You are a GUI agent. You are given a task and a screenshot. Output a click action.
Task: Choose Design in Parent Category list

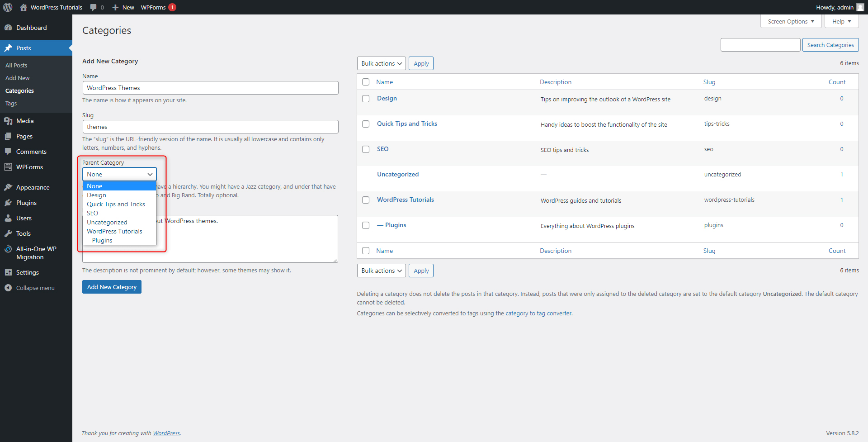click(x=119, y=195)
